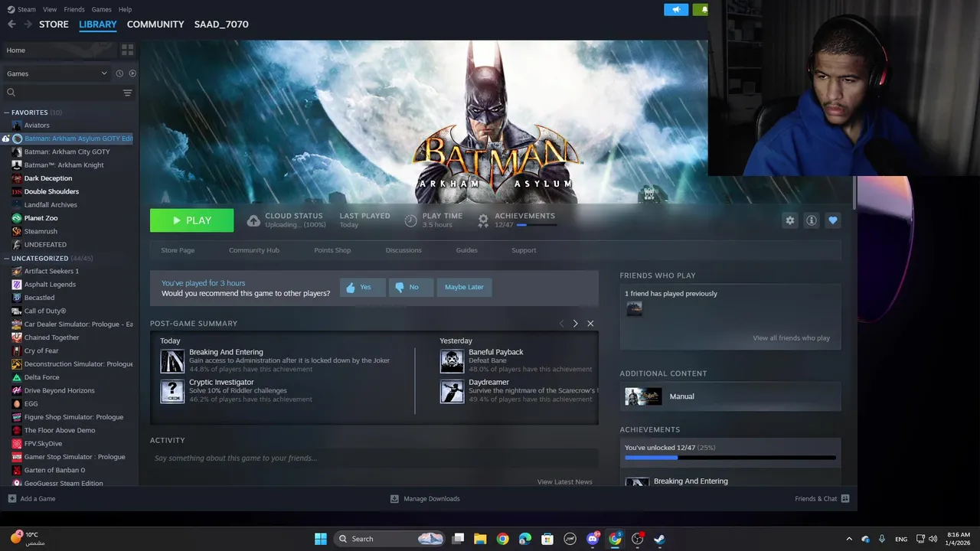Image resolution: width=980 pixels, height=551 pixels.
Task: Open the game's Store Page link
Action: 178,250
